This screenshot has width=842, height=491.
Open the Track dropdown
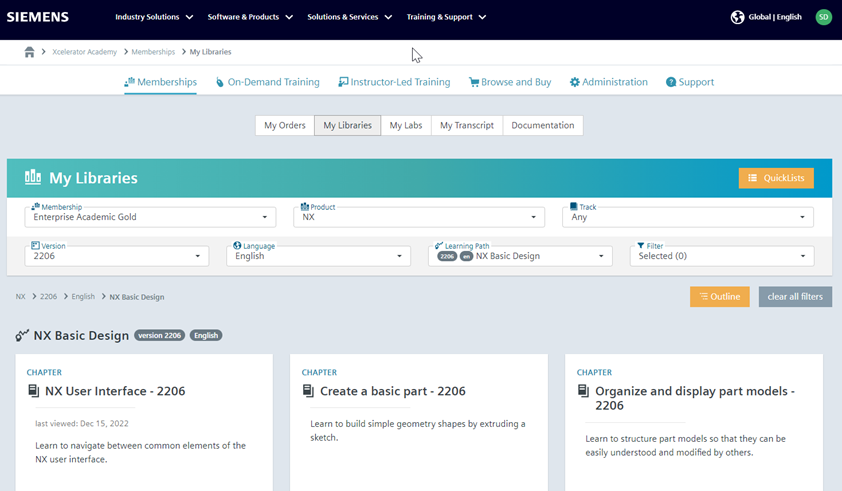click(x=688, y=217)
